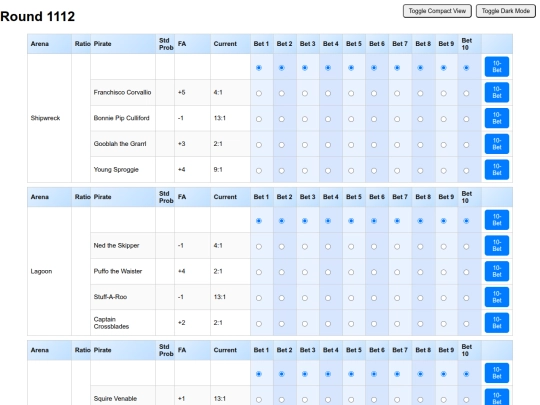Select Bet 2 radio for Ned the Skipper
Image resolution: width=540 pixels, height=405 pixels.
[x=282, y=247]
